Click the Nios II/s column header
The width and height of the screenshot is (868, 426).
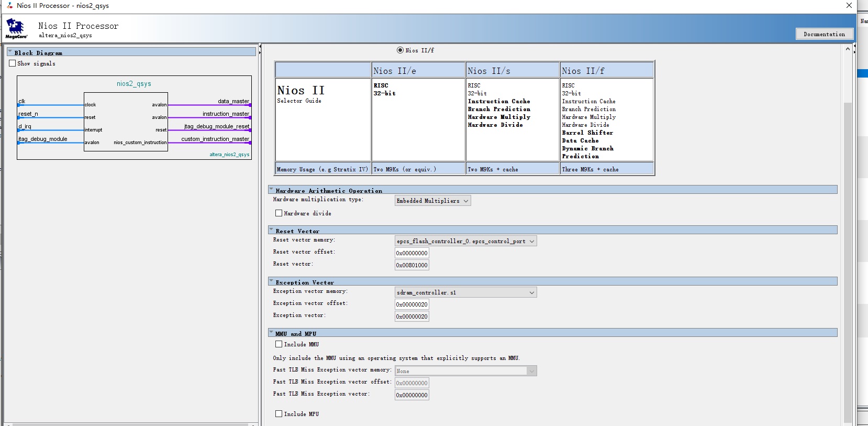(513, 70)
